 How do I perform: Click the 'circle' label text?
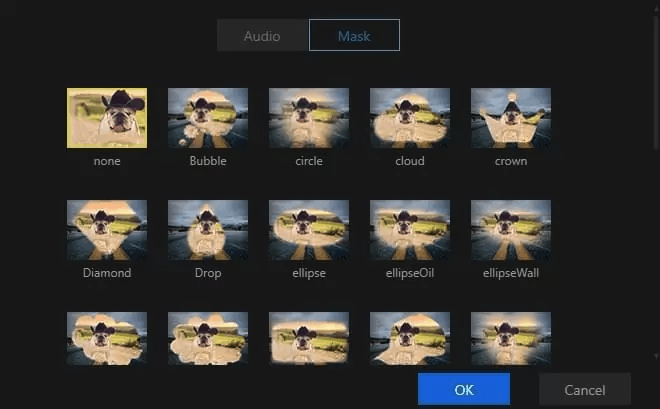[309, 161]
